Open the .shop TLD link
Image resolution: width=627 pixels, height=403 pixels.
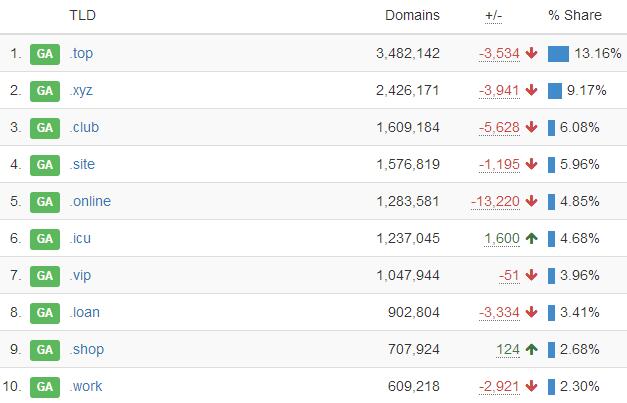87,350
